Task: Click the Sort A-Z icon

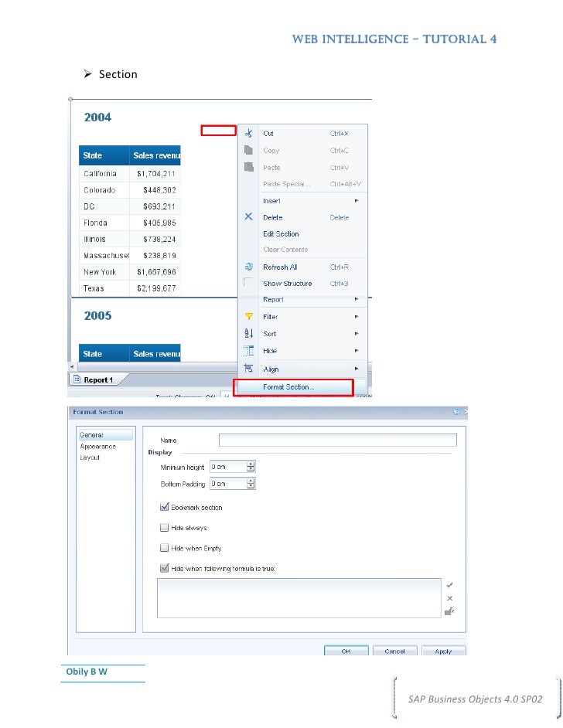Action: click(x=248, y=333)
